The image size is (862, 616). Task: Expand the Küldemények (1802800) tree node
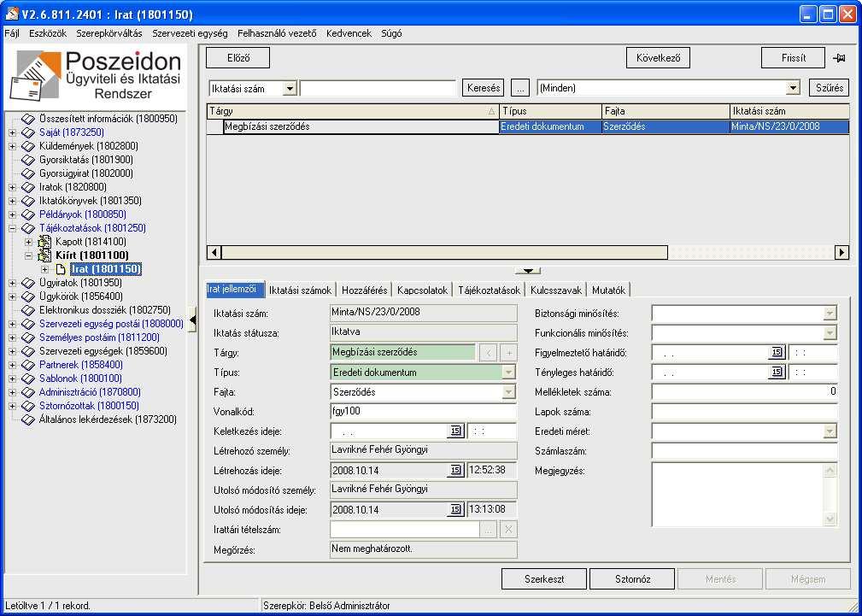pyautogui.click(x=13, y=146)
